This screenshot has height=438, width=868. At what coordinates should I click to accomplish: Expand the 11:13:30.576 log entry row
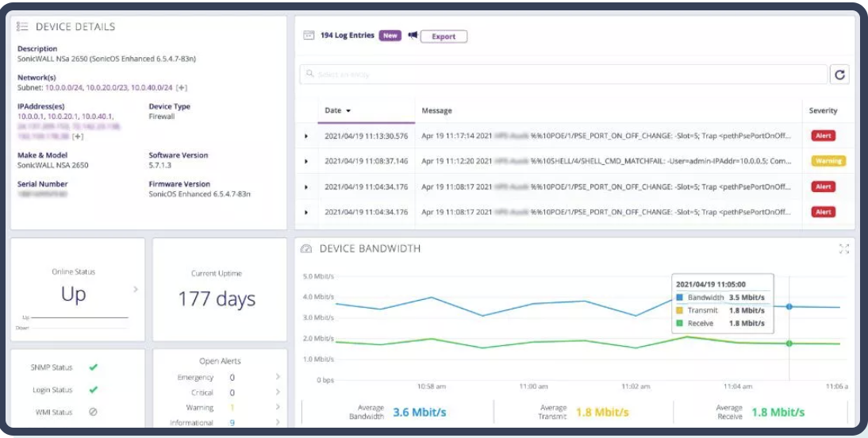(x=306, y=136)
